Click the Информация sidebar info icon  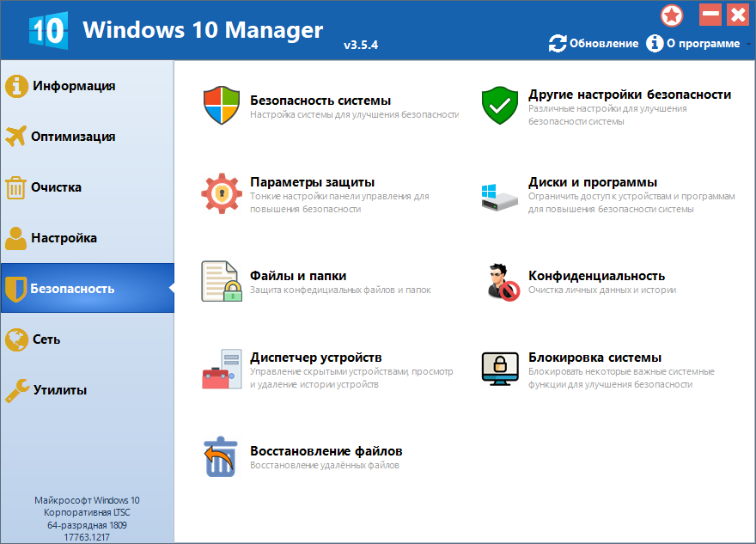[x=16, y=86]
